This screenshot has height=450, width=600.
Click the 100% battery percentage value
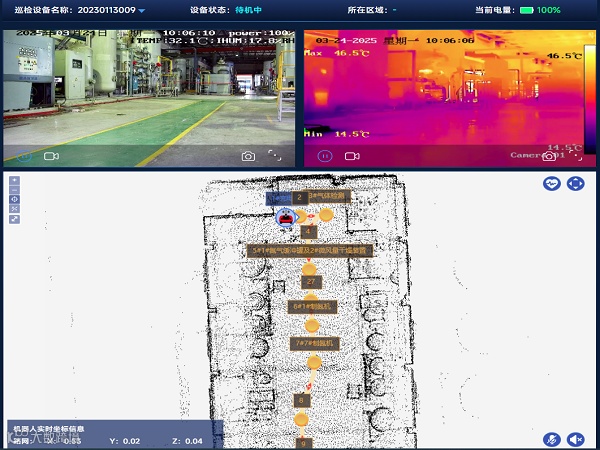pyautogui.click(x=548, y=10)
